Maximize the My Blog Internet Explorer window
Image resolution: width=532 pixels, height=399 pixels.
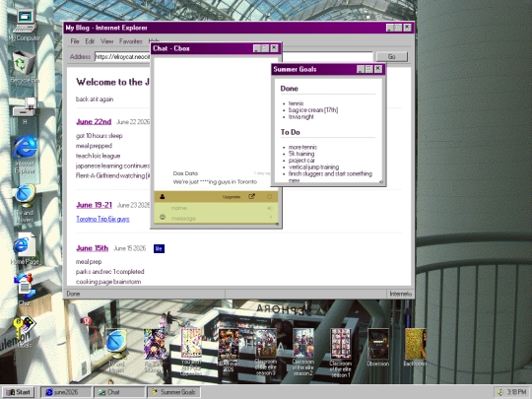click(399, 28)
